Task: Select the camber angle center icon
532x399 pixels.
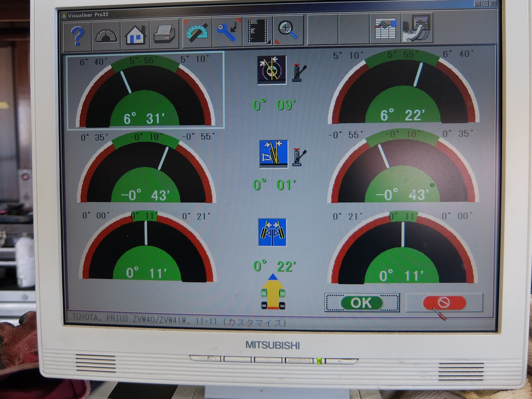Action: tap(274, 154)
